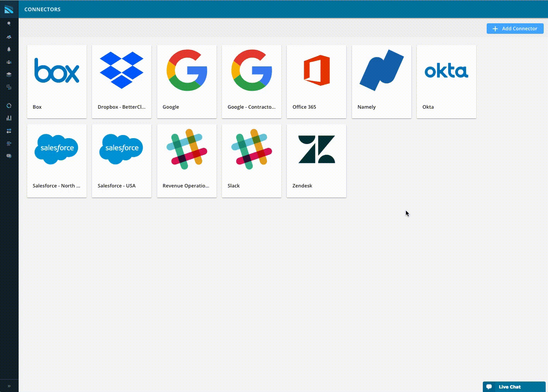
Task: Click the logo on the Google card
Action: tap(187, 70)
